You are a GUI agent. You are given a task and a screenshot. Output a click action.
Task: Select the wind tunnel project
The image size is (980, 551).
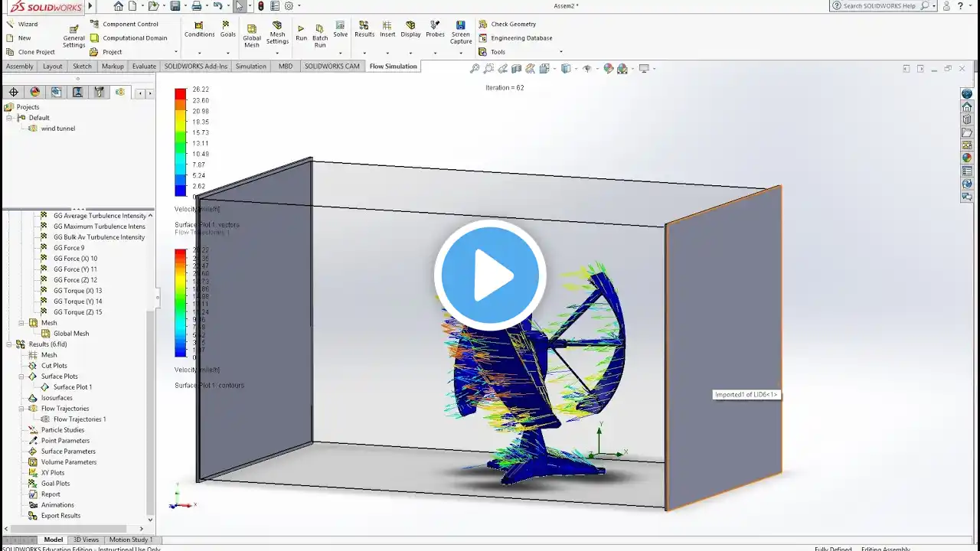(x=52, y=129)
